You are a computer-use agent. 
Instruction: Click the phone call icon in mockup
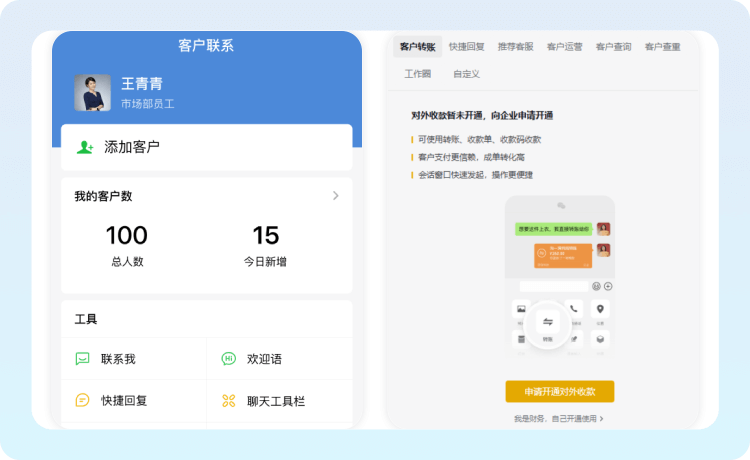pos(573,310)
